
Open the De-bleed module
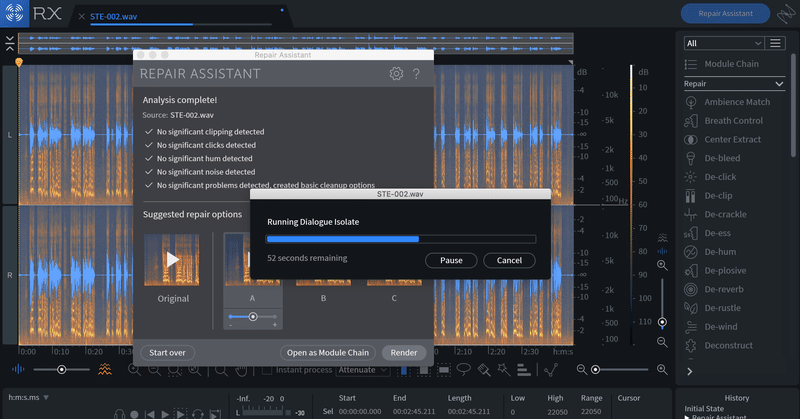pos(712,158)
